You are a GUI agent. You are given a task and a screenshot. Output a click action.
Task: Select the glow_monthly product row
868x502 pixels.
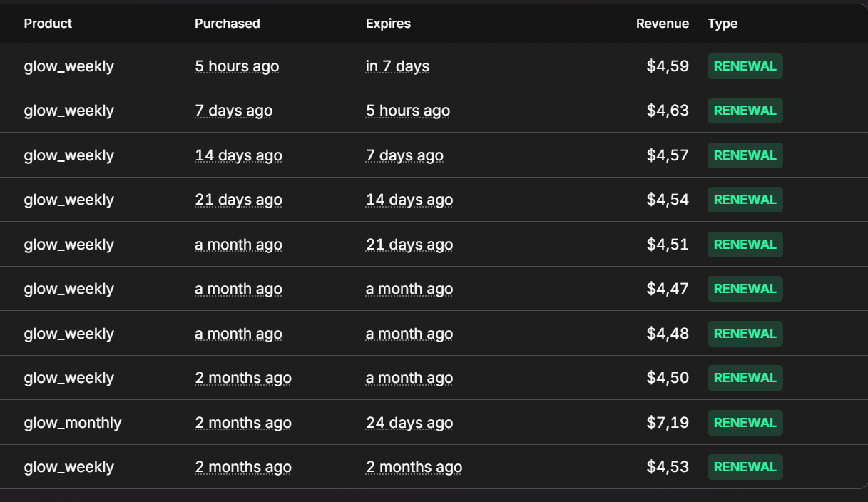point(434,423)
